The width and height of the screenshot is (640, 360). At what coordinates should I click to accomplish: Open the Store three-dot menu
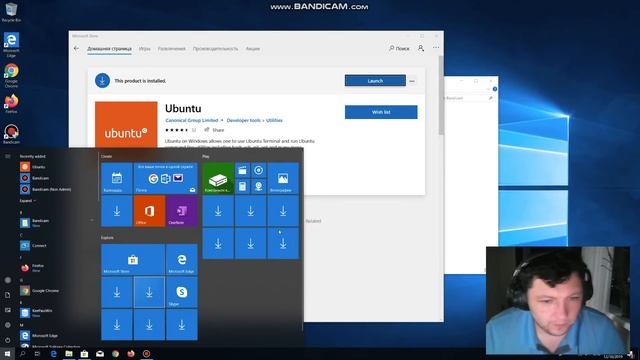point(436,48)
